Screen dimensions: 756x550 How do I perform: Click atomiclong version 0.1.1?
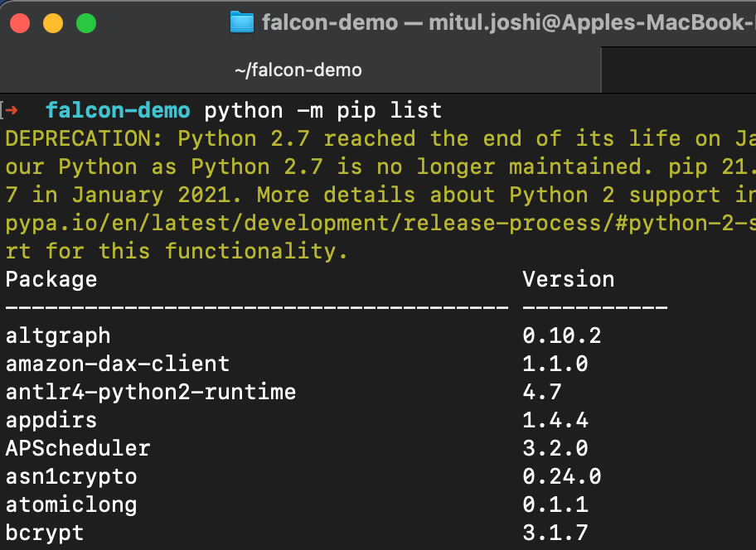(x=555, y=504)
